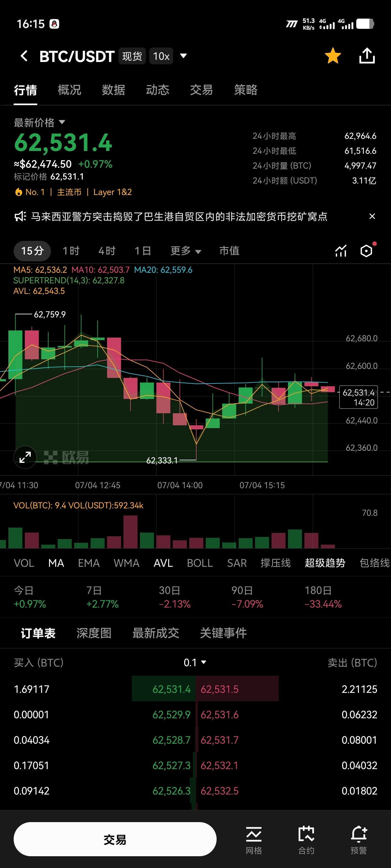Tap the 180日 -33.44% performance
The height and width of the screenshot is (868, 391).
point(323,597)
